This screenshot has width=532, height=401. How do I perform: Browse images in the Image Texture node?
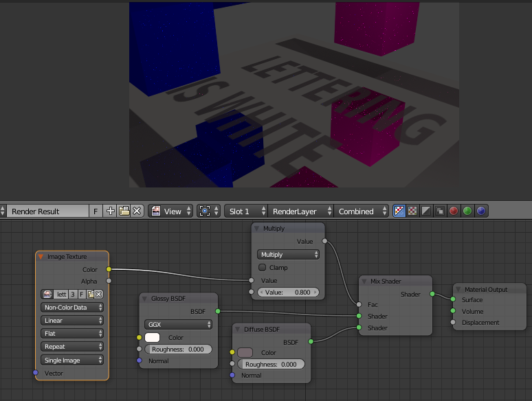[x=47, y=294]
